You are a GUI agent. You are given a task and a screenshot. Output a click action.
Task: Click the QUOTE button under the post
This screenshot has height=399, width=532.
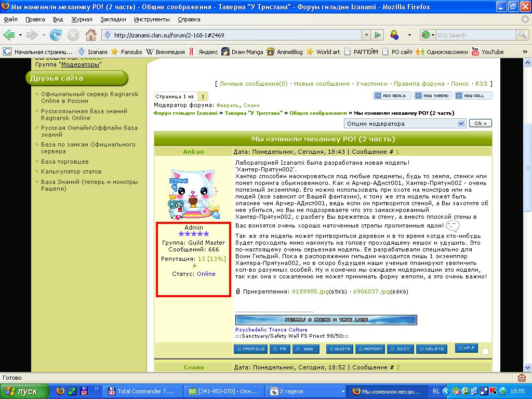[339, 349]
